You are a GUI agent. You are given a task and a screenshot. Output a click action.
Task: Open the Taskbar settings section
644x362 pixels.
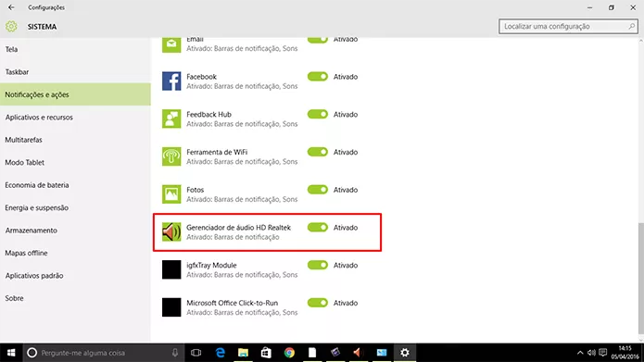pyautogui.click(x=75, y=72)
